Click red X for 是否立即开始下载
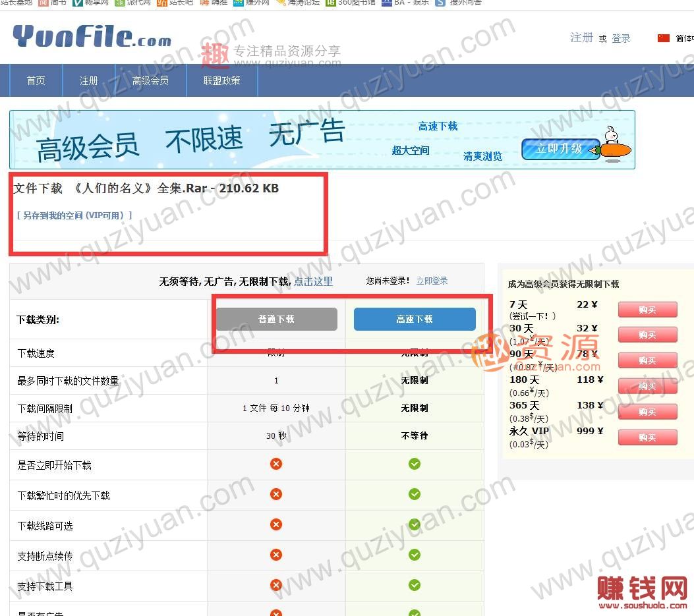Screen dimensions: 694x616 pos(276,464)
